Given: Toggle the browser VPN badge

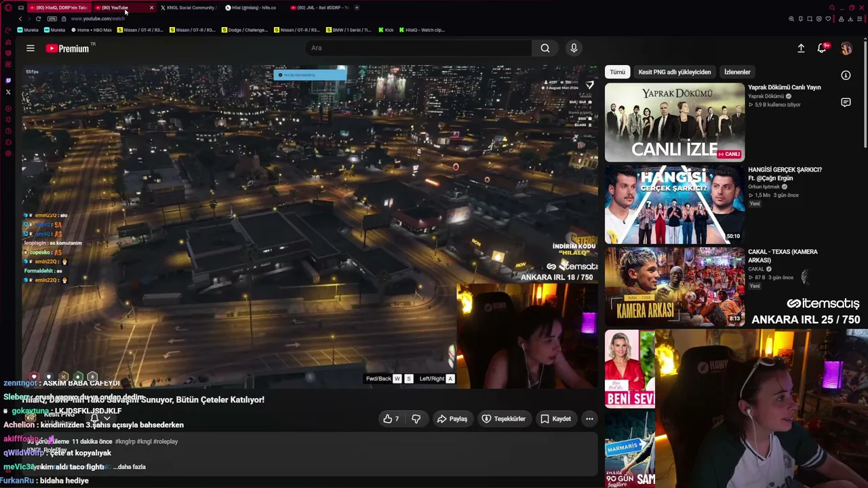Looking at the screenshot, I should point(52,19).
